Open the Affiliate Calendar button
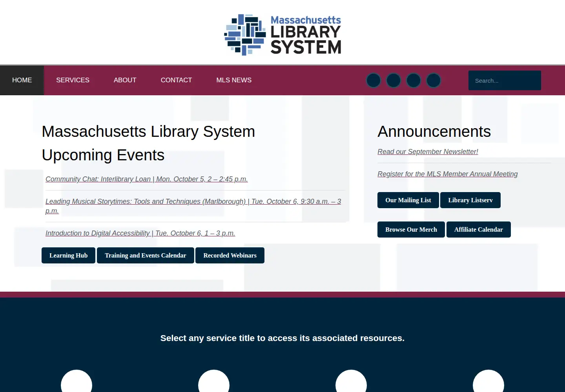Image resolution: width=565 pixels, height=392 pixels. 479,230
